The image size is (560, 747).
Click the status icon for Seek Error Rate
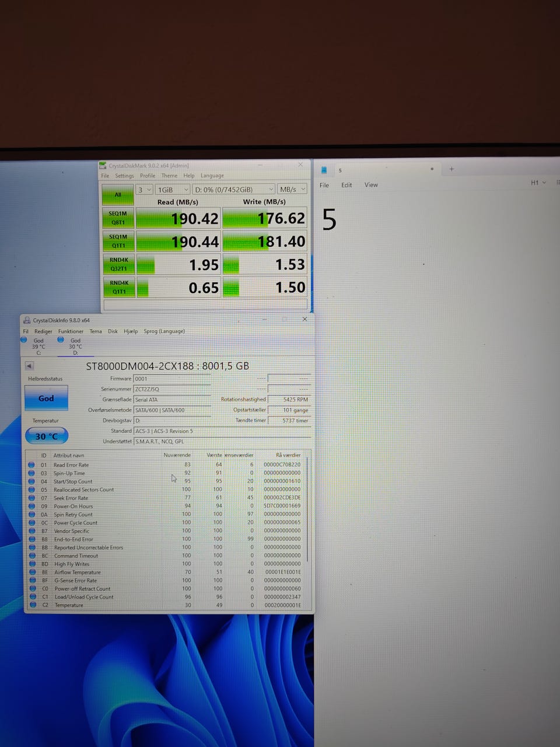32,498
